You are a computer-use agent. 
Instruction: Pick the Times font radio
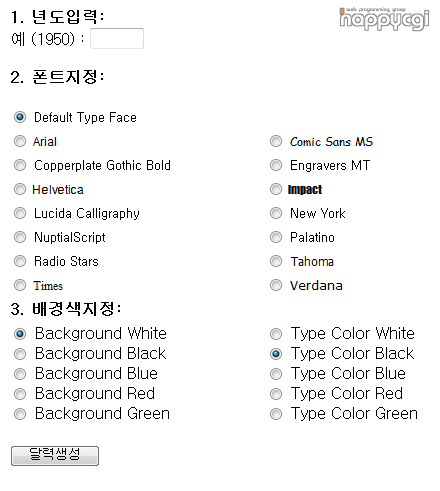pos(20,285)
